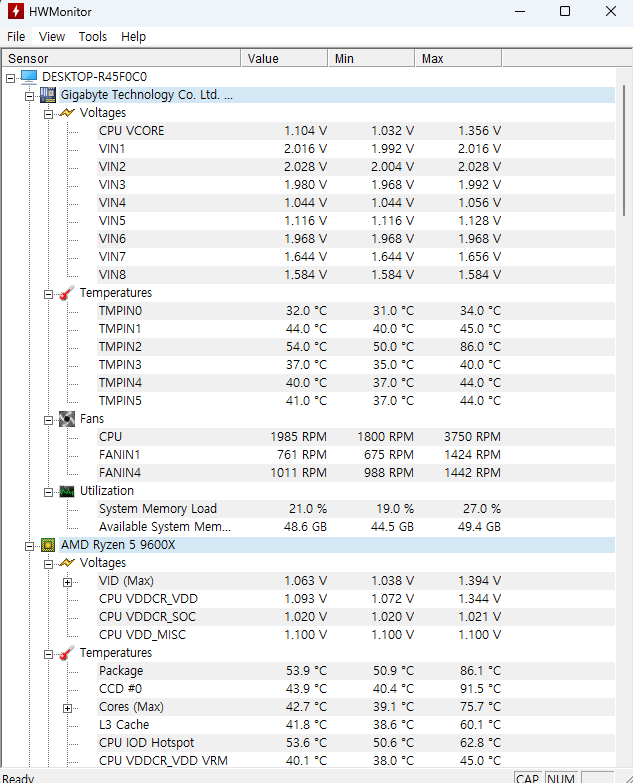The height and width of the screenshot is (783, 633).
Task: Open the Tools menu
Action: [93, 36]
